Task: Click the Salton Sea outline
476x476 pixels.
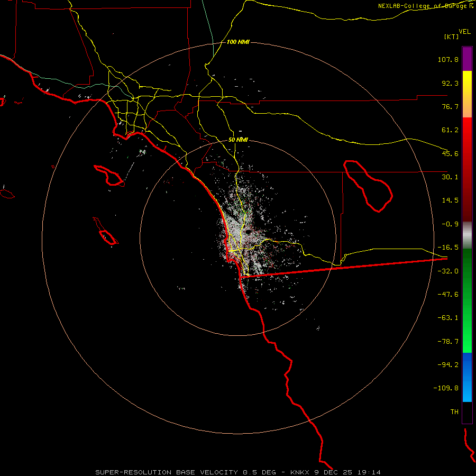Action: coord(368,186)
